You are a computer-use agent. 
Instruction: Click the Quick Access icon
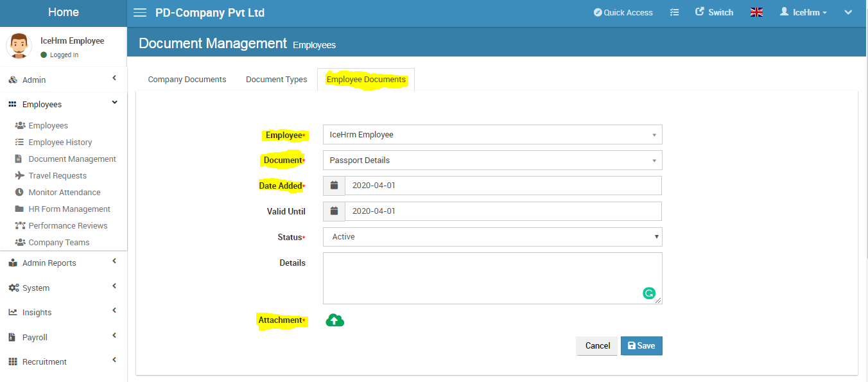[x=622, y=12]
